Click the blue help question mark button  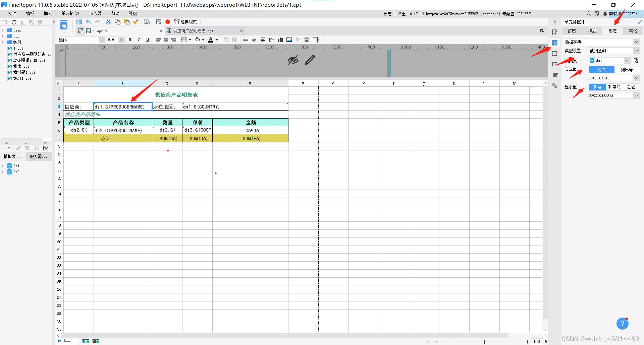(x=623, y=323)
